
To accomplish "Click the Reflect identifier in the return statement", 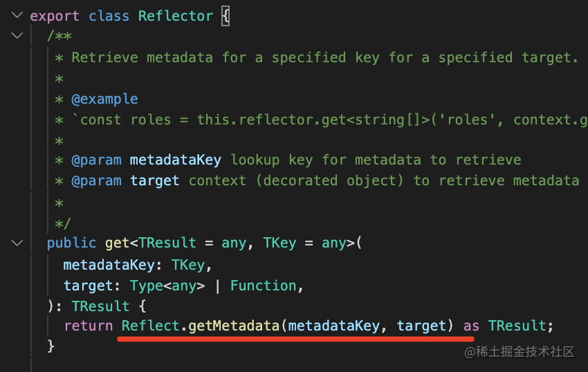I will tap(150, 326).
